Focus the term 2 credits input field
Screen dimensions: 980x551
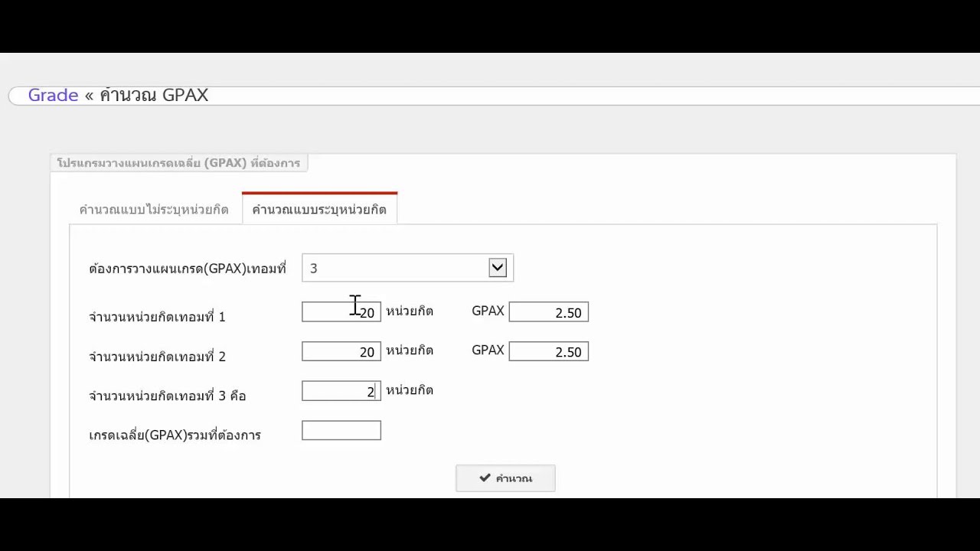click(x=341, y=351)
